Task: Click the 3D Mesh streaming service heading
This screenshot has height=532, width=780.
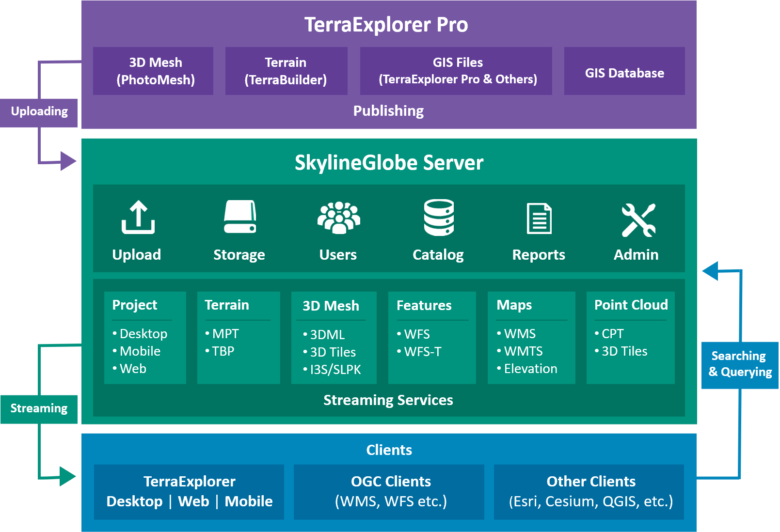Action: point(331,306)
